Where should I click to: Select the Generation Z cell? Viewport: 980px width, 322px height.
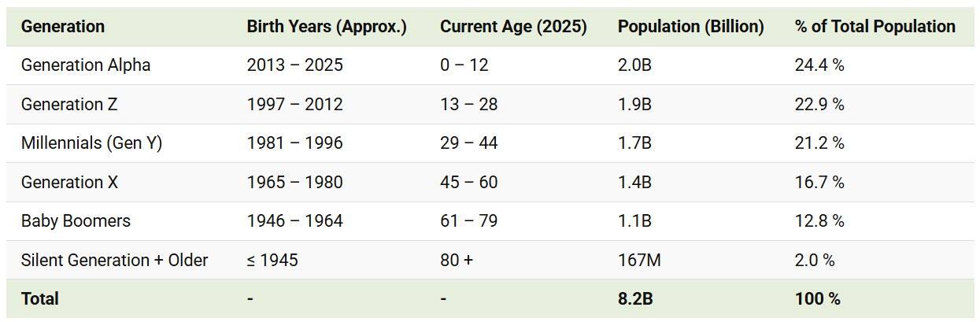(x=69, y=104)
